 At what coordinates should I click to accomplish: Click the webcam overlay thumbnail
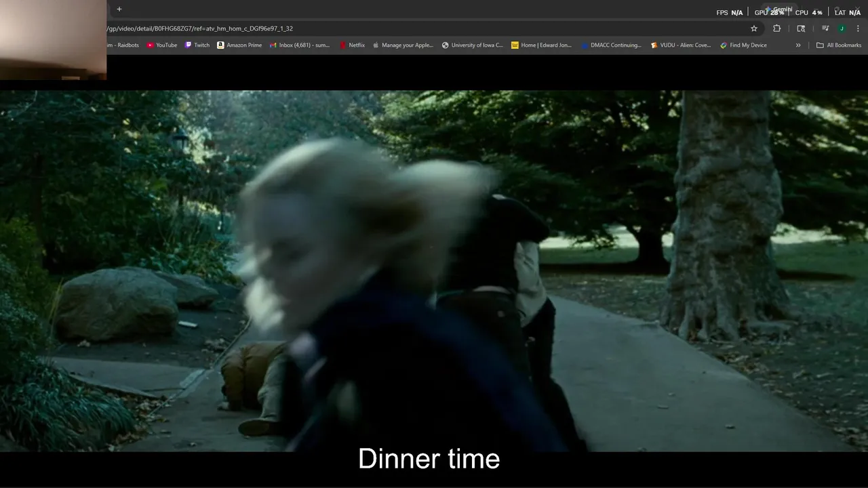[53, 40]
